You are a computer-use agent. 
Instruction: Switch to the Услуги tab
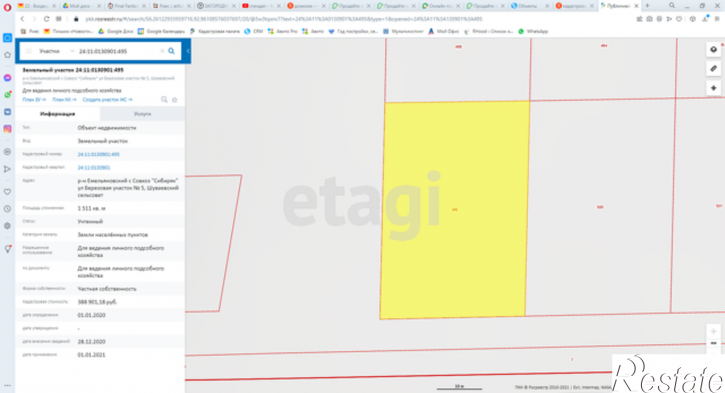coord(142,114)
